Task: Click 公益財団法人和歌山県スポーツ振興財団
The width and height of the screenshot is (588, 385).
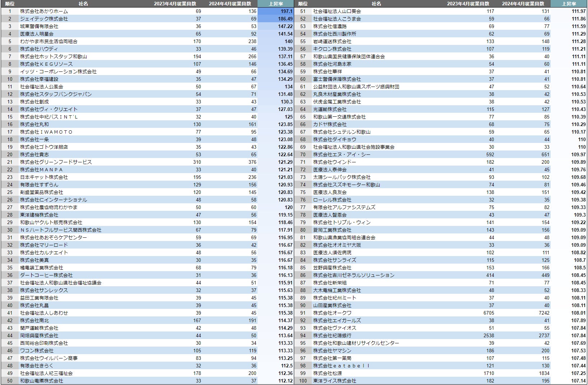Action: pos(356,87)
